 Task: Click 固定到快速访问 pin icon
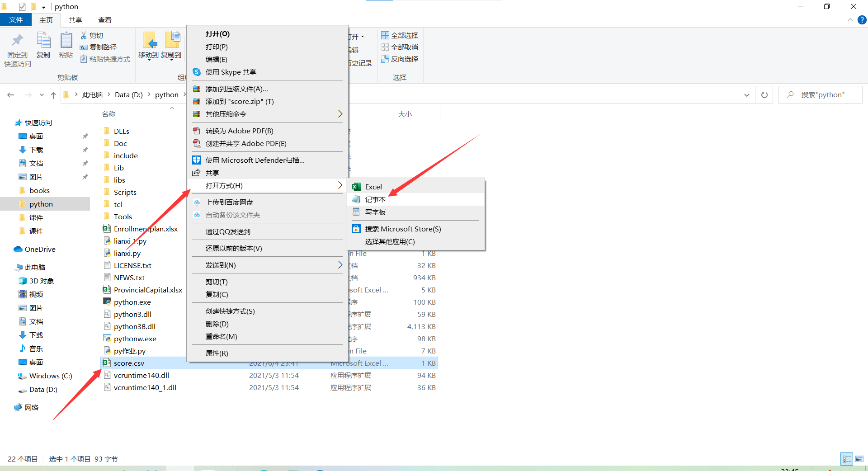click(x=17, y=41)
